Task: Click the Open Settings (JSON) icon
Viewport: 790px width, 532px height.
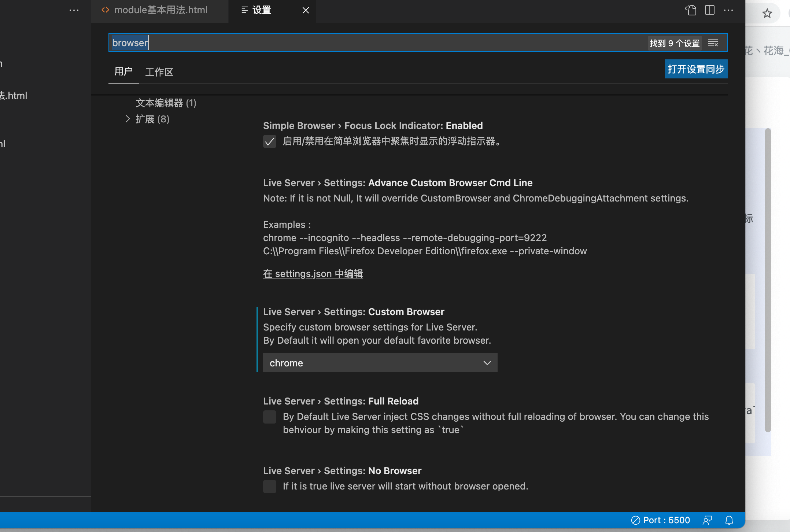Action: click(691, 10)
